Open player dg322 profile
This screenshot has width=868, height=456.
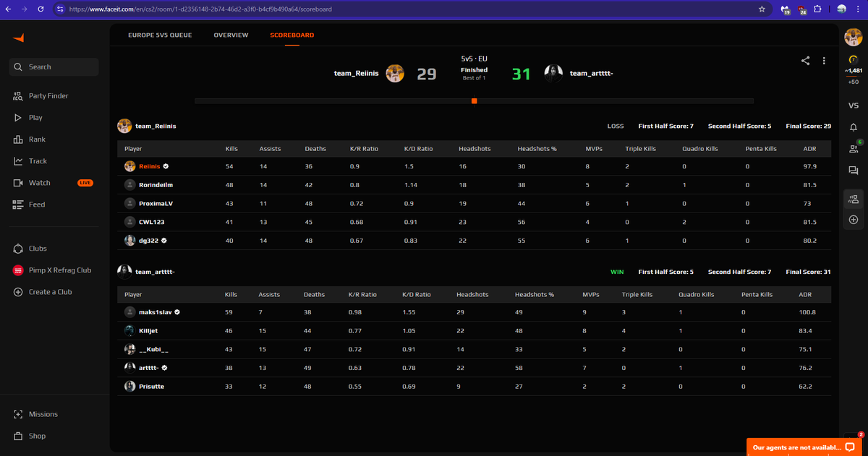148,241
